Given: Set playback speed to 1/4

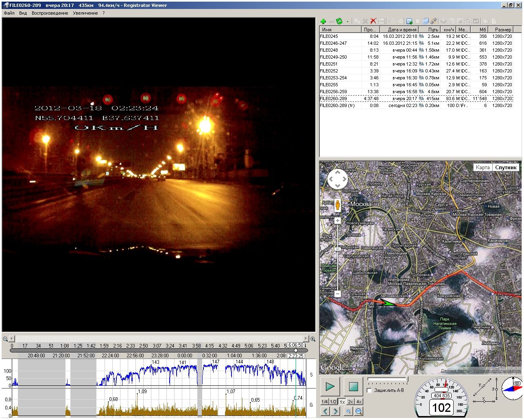Looking at the screenshot, I should [x=325, y=402].
